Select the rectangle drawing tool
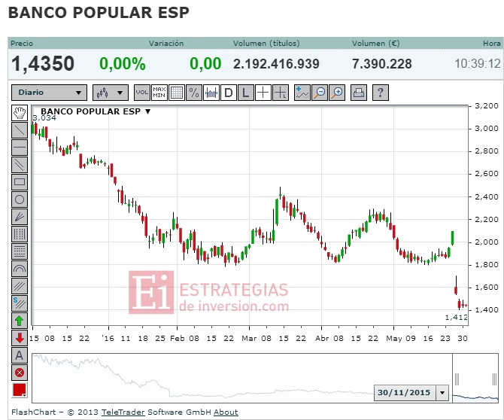 coord(20,182)
